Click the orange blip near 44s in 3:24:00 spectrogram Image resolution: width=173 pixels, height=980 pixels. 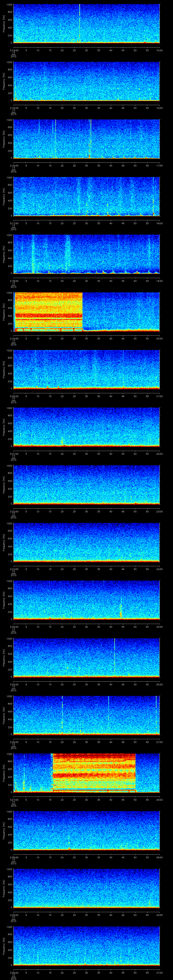click(x=121, y=612)
